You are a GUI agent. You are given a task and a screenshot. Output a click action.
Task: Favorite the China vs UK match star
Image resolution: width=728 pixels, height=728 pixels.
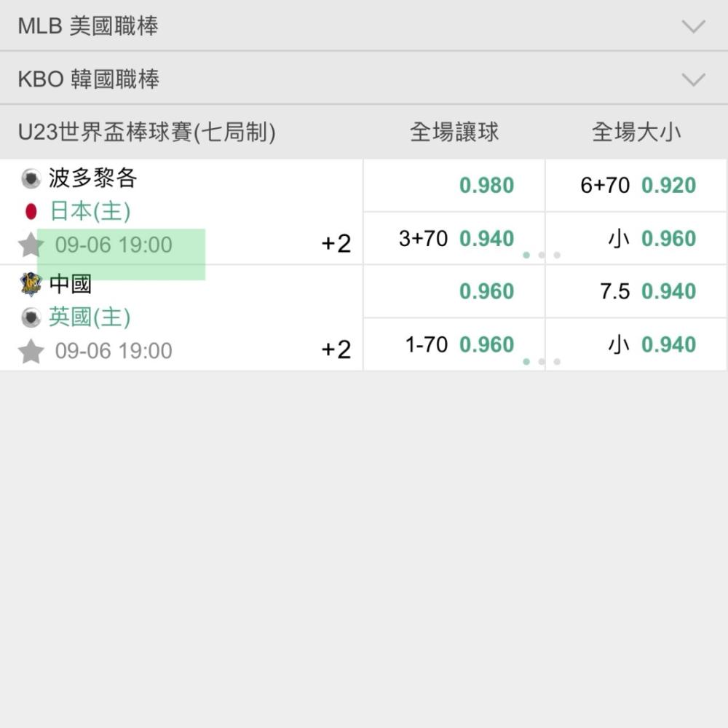[31, 351]
